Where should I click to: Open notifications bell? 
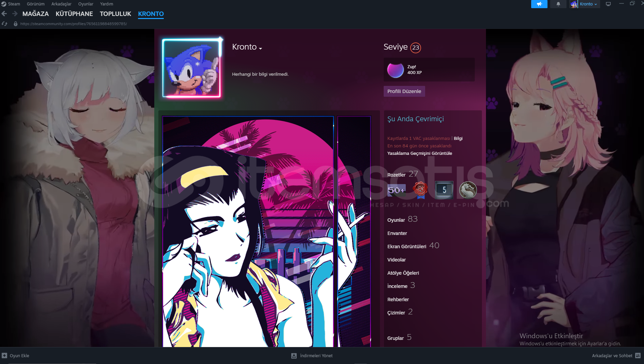(x=558, y=4)
